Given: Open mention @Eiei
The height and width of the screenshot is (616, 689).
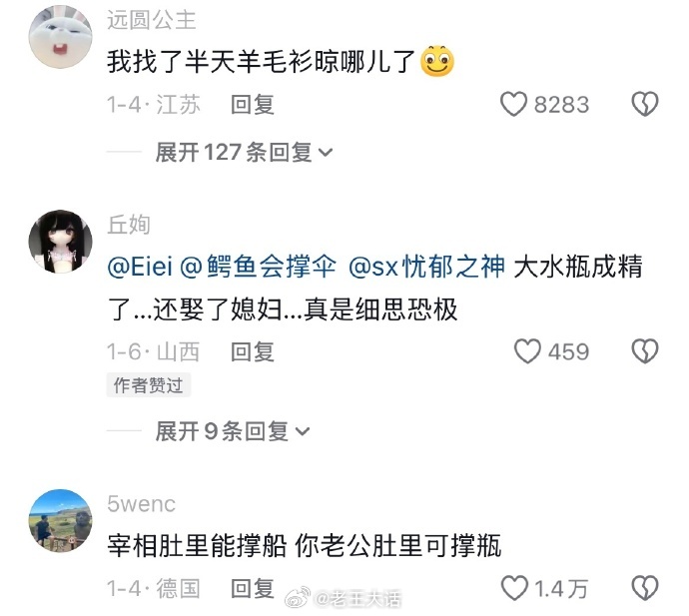Looking at the screenshot, I should pos(140,267).
